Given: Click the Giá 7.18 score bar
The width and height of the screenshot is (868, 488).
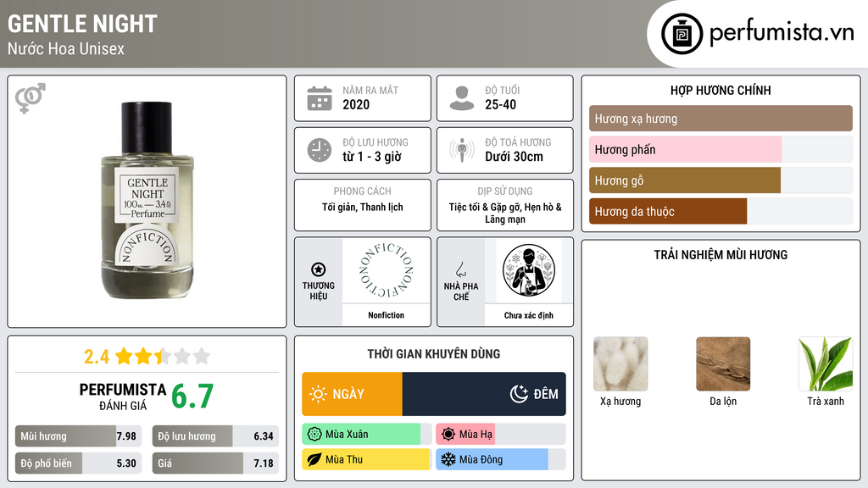Looking at the screenshot, I should click(x=215, y=463).
